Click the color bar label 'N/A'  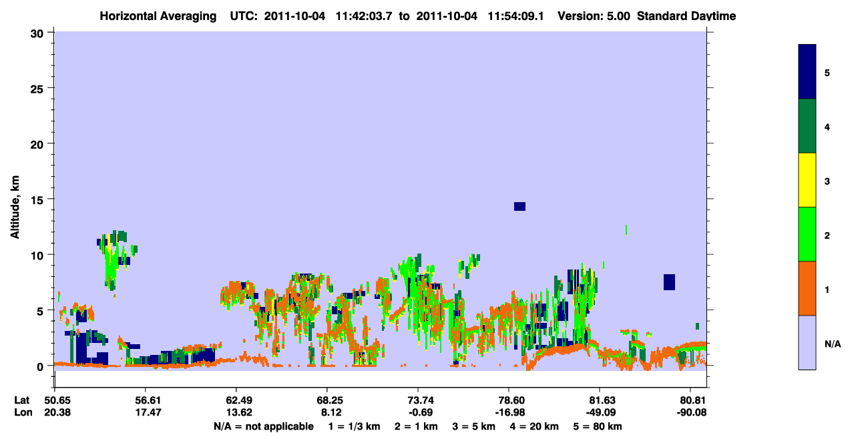coord(833,344)
